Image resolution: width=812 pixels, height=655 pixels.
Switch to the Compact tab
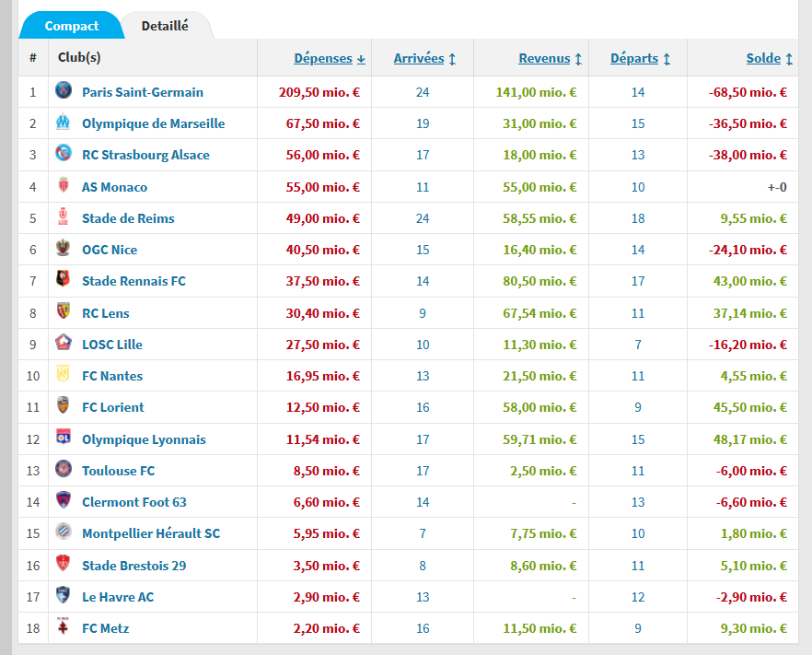coord(72,26)
